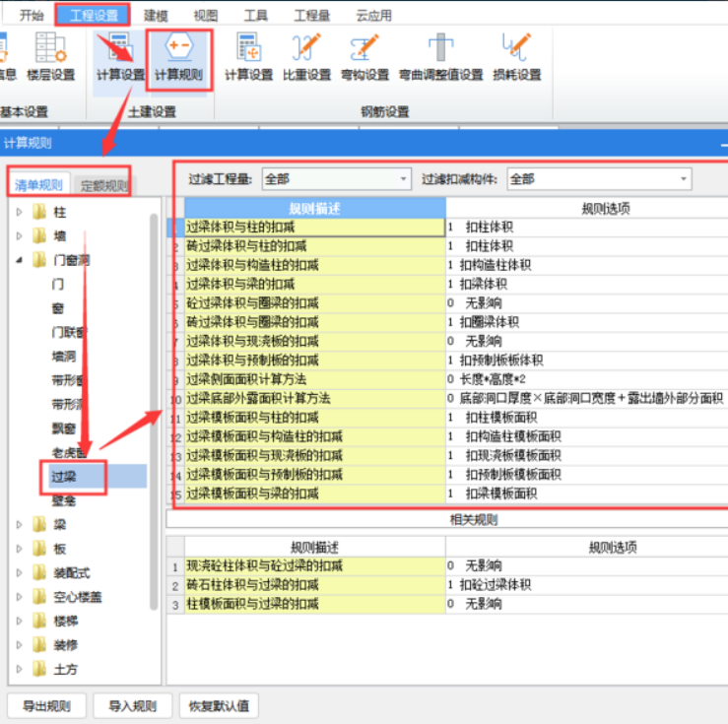728x724 pixels.
Task: Click 比重设置 icon
Action: tap(306, 57)
